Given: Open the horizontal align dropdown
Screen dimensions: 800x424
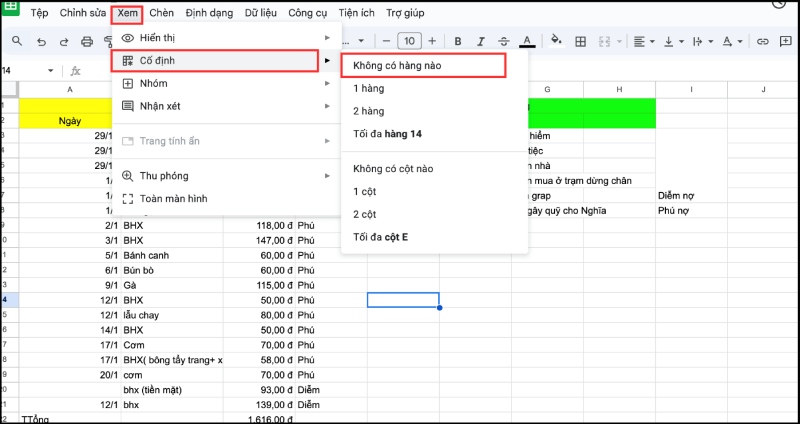Looking at the screenshot, I should click(644, 41).
